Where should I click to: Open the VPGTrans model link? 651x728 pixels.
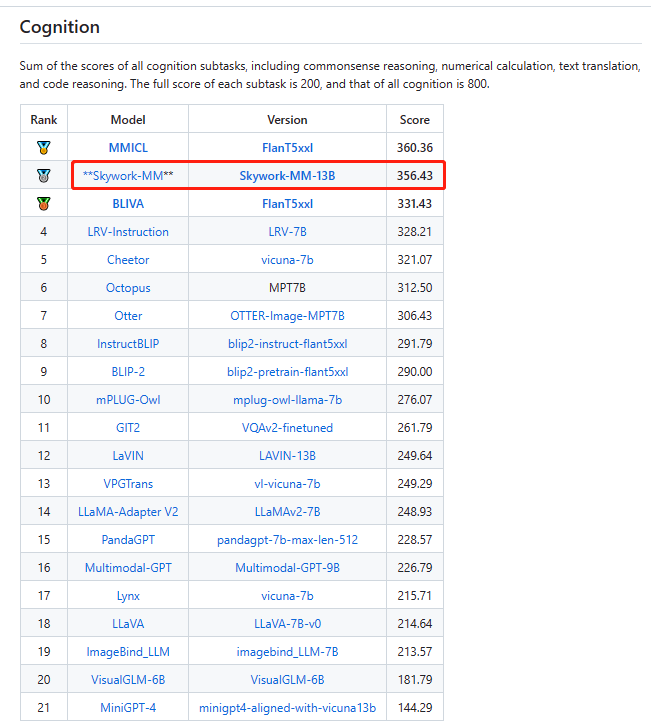tap(128, 484)
